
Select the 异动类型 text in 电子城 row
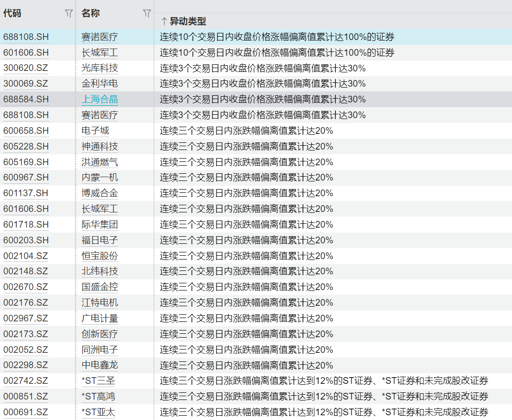point(246,131)
